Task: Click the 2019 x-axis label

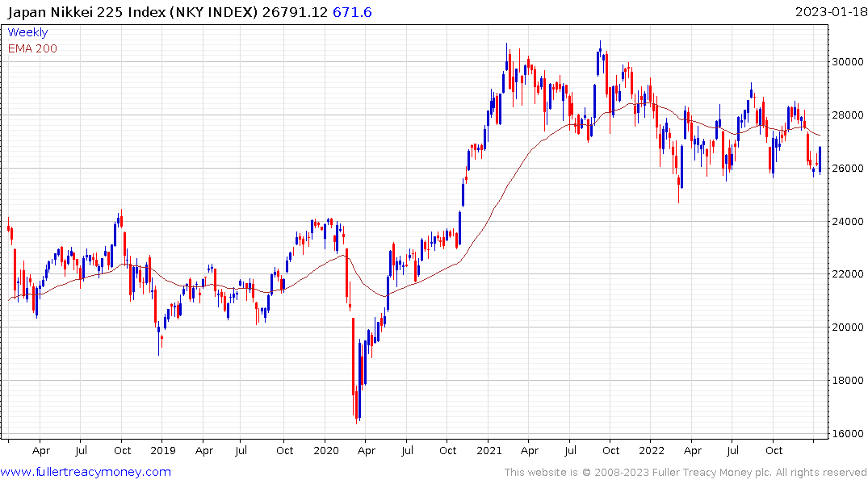Action: click(x=163, y=450)
